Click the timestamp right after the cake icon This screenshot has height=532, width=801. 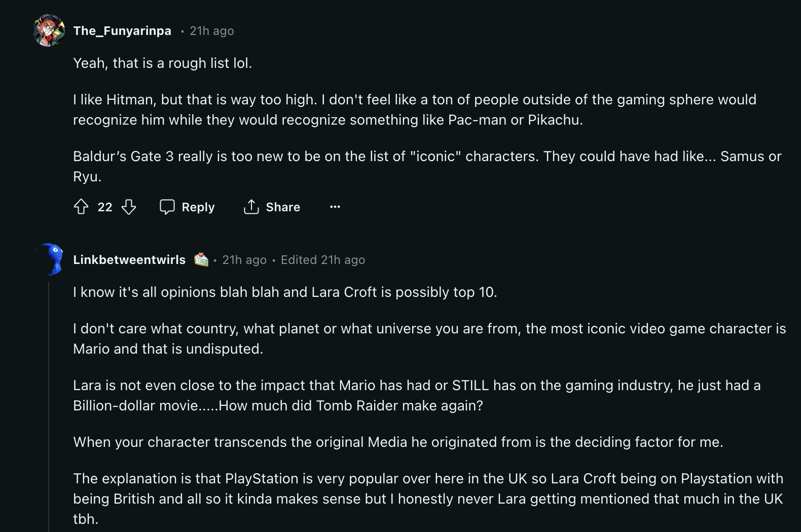[244, 260]
